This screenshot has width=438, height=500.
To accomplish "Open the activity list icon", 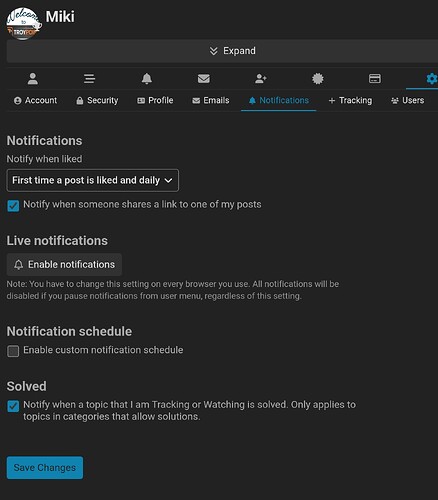I will pyautogui.click(x=89, y=79).
